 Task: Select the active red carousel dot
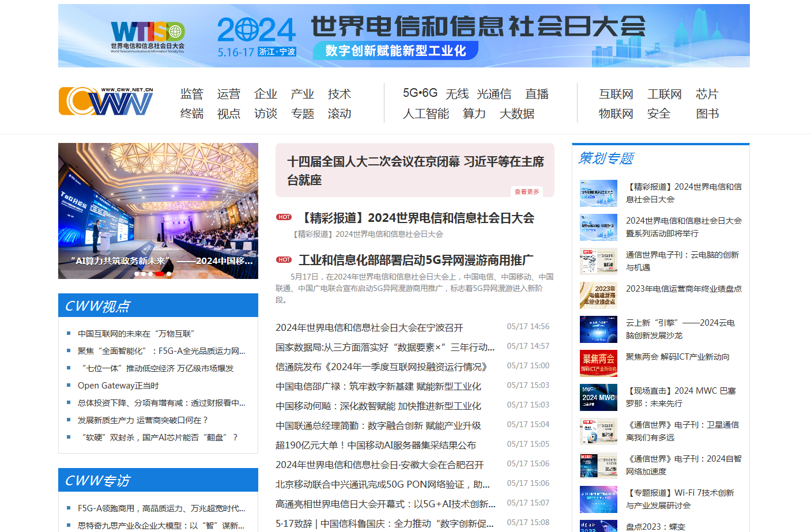[x=160, y=274]
